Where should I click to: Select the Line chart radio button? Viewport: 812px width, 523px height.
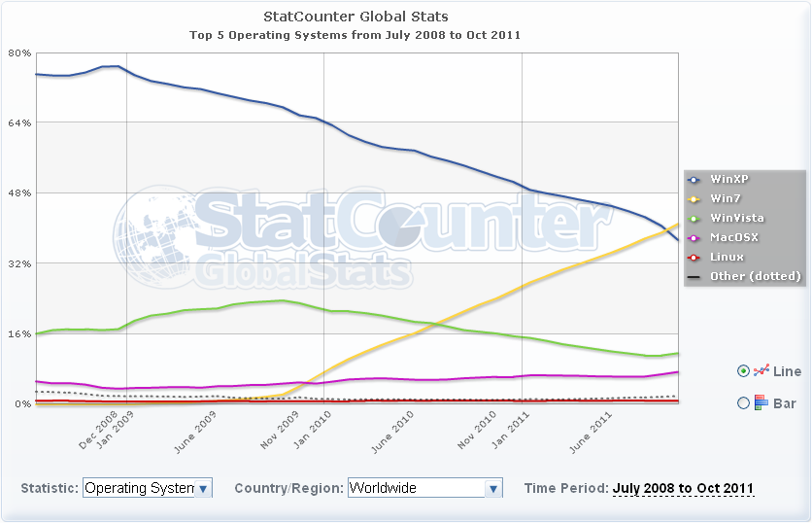[744, 370]
